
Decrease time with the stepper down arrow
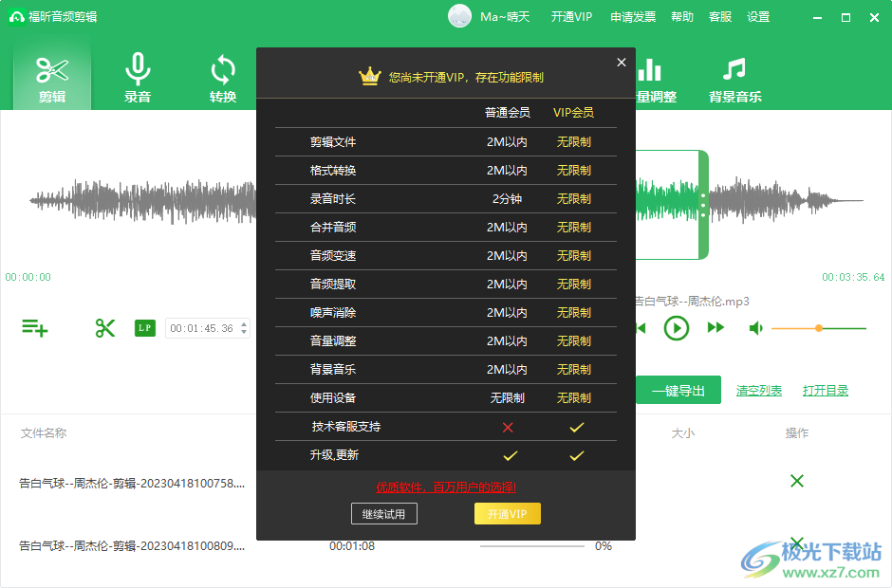click(244, 332)
